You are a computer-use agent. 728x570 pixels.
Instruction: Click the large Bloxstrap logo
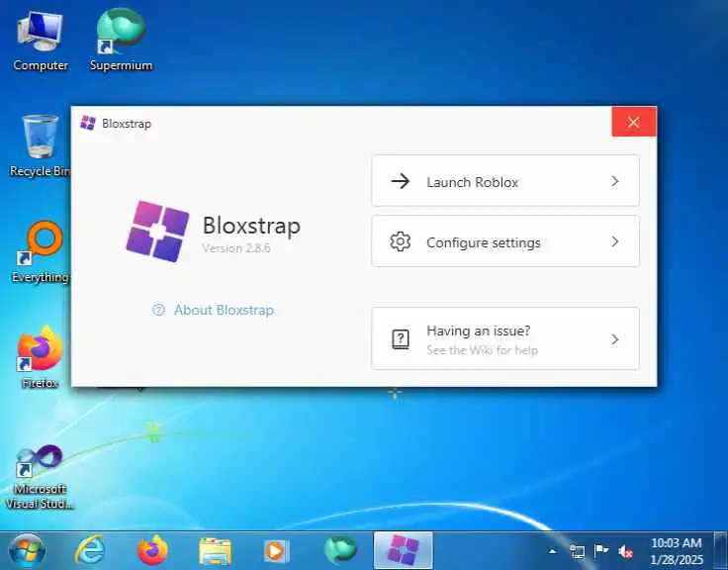pyautogui.click(x=157, y=232)
